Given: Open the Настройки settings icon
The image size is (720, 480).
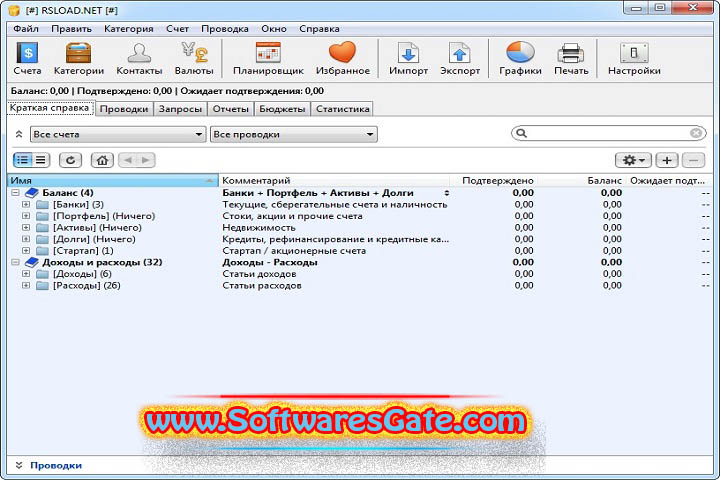Looking at the screenshot, I should (634, 58).
